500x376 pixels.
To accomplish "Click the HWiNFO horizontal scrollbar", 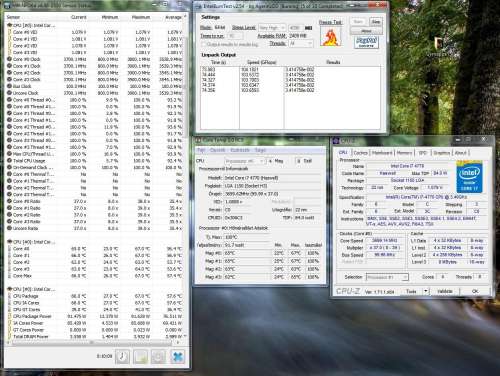I will click(93, 342).
